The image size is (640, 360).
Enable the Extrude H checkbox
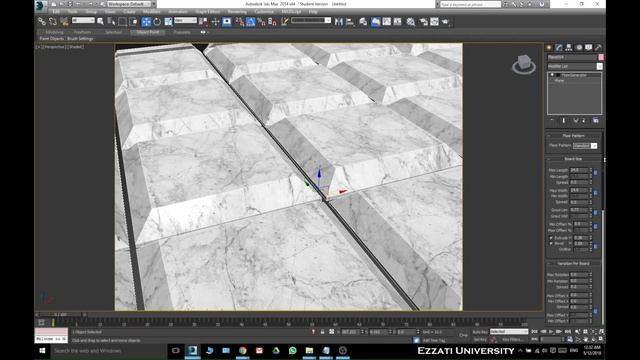pyautogui.click(x=551, y=238)
